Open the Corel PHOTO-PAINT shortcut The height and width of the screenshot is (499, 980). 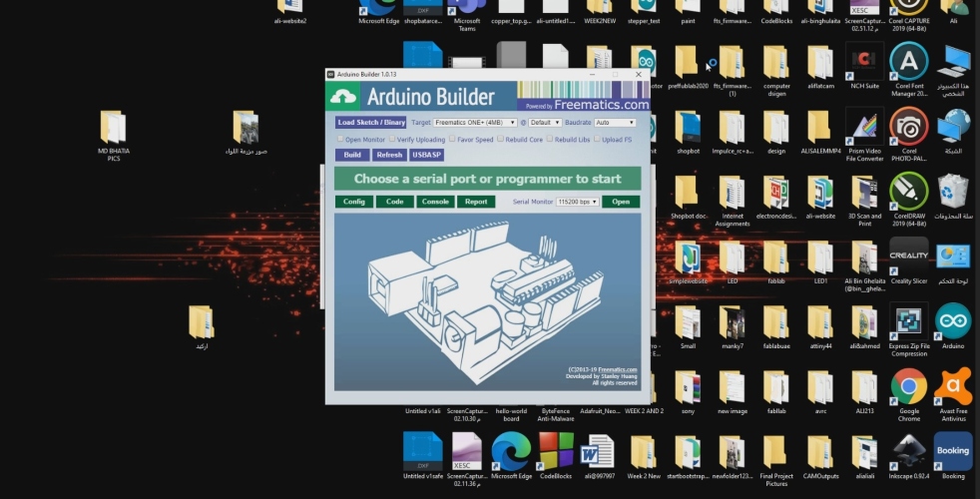pyautogui.click(x=909, y=126)
